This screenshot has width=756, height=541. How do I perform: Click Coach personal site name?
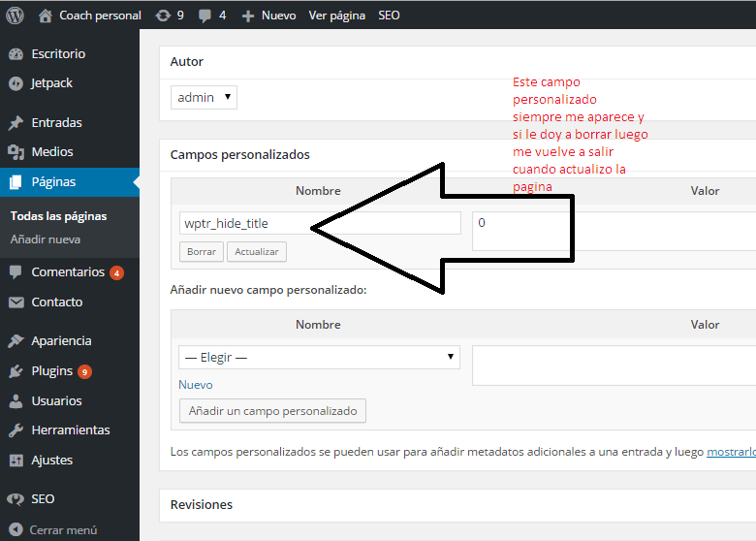point(100,16)
